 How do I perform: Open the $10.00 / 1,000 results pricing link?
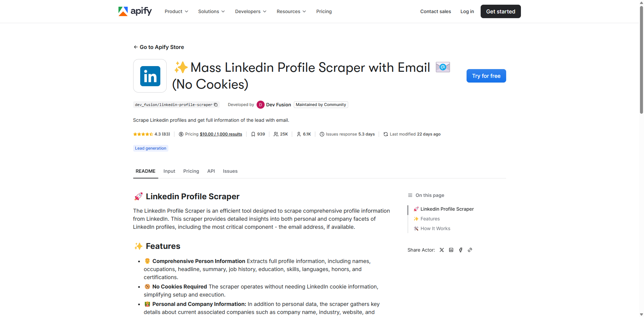(221, 134)
